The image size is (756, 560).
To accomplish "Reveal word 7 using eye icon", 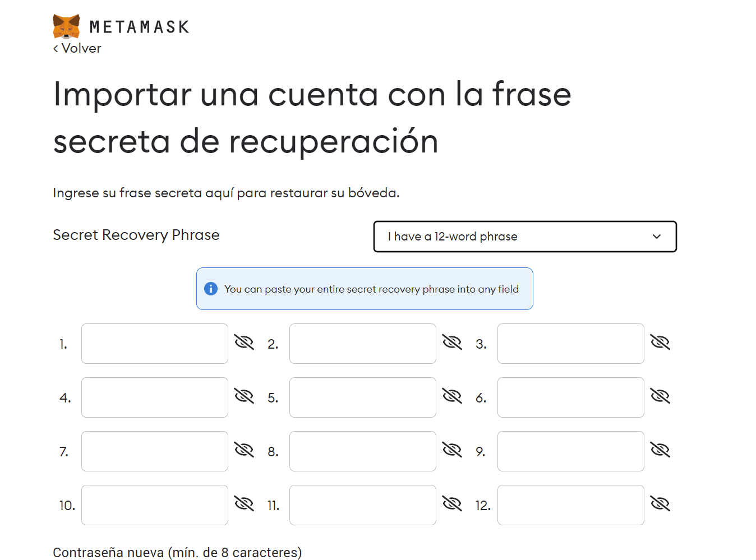I will click(244, 450).
